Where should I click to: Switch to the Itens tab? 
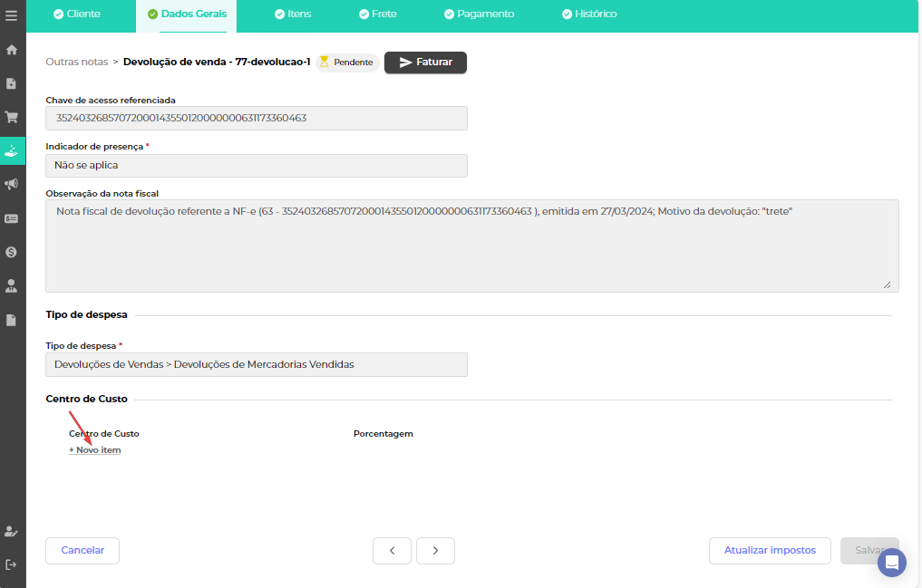293,14
